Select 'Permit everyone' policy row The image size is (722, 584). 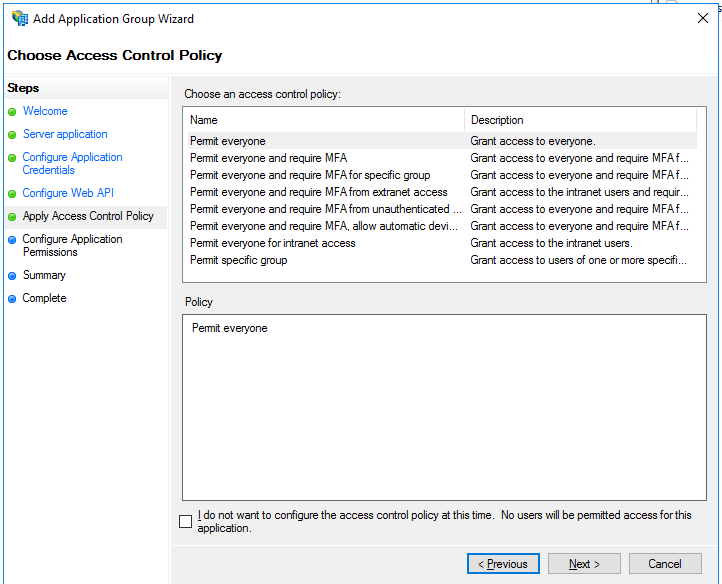tap(228, 141)
